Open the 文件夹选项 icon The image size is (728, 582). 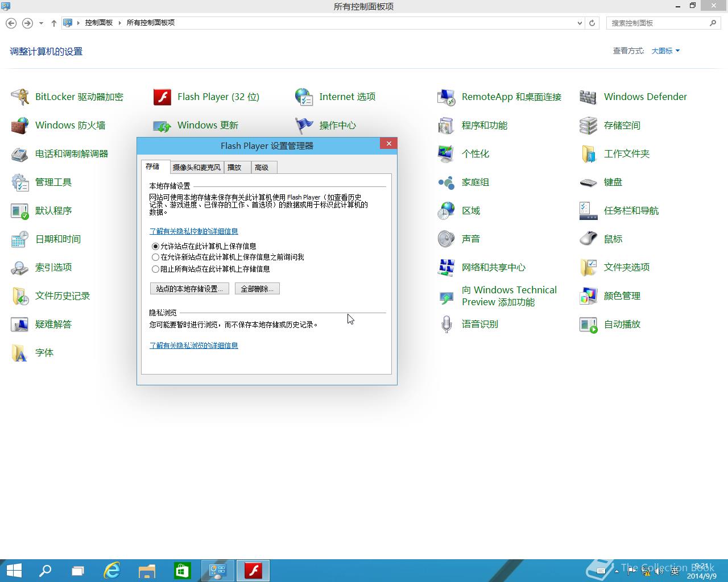coord(589,267)
